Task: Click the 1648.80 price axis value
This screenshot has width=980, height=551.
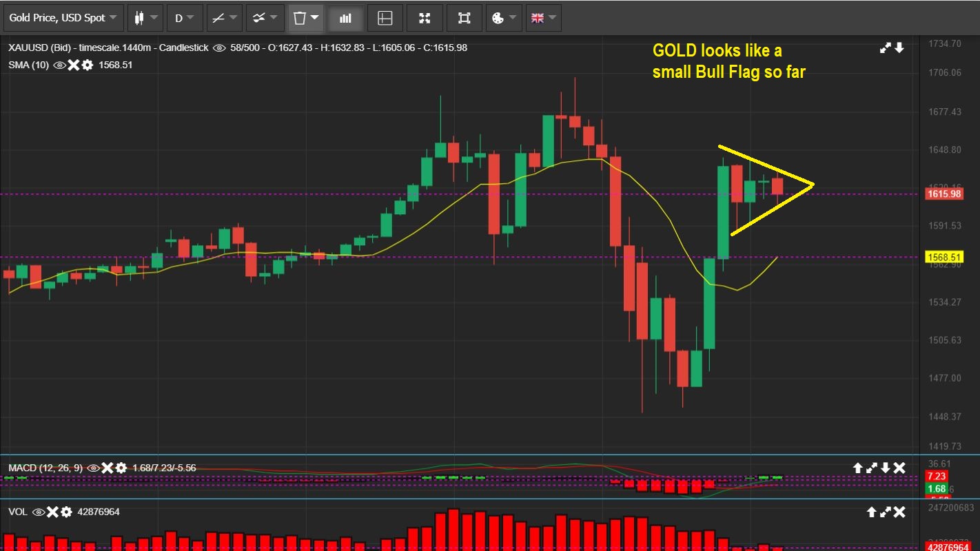Action: pyautogui.click(x=944, y=149)
